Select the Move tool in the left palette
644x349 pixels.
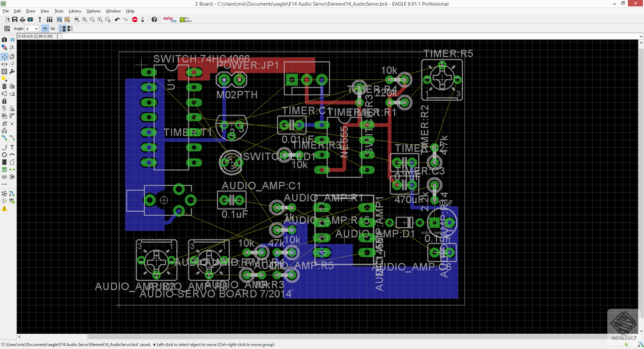click(x=4, y=57)
